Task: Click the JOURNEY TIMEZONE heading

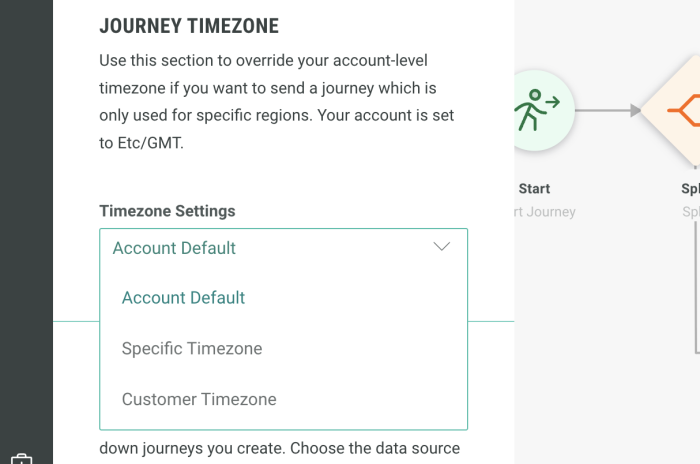Action: pos(189,26)
